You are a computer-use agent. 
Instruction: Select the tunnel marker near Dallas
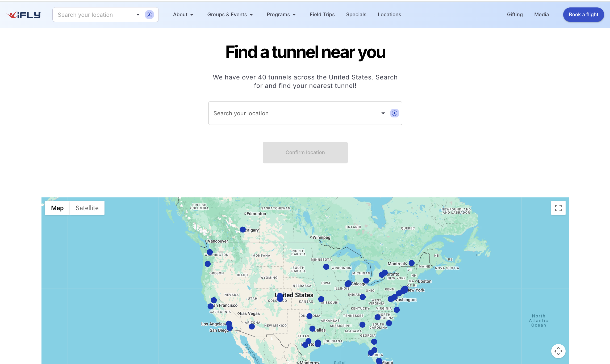312,329
